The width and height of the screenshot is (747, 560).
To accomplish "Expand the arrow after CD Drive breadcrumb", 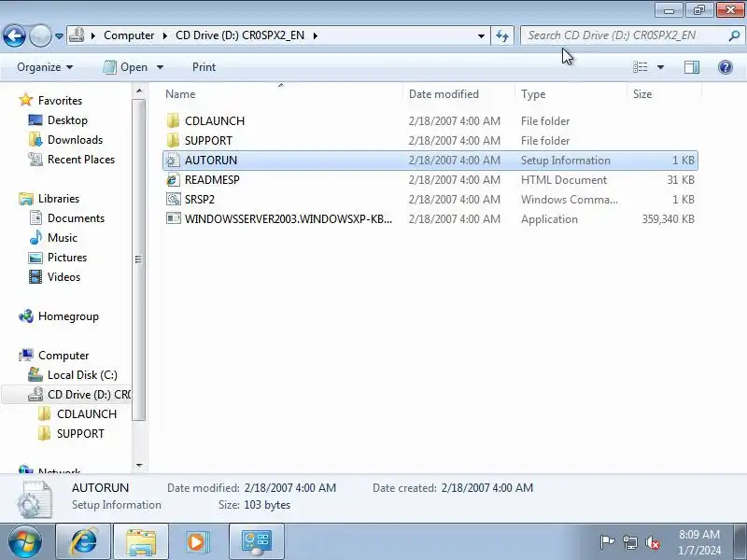I will point(316,35).
